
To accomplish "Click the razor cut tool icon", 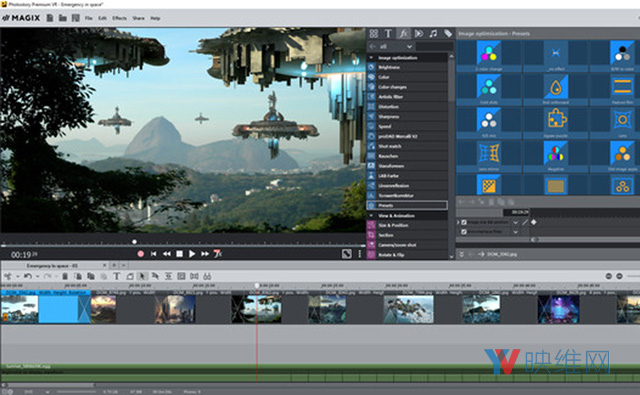I will click(7, 276).
